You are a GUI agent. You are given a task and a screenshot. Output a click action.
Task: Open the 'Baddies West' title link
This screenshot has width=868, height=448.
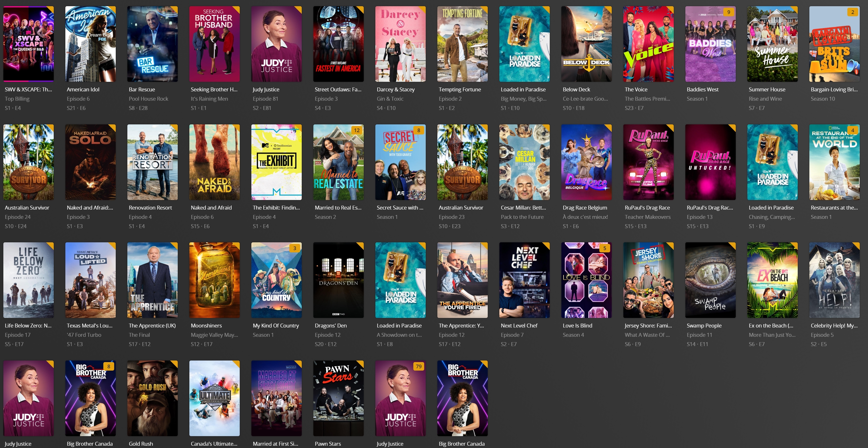pyautogui.click(x=703, y=90)
